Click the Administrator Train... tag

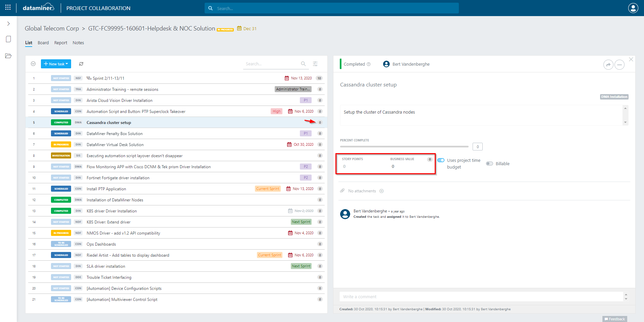coord(293,89)
